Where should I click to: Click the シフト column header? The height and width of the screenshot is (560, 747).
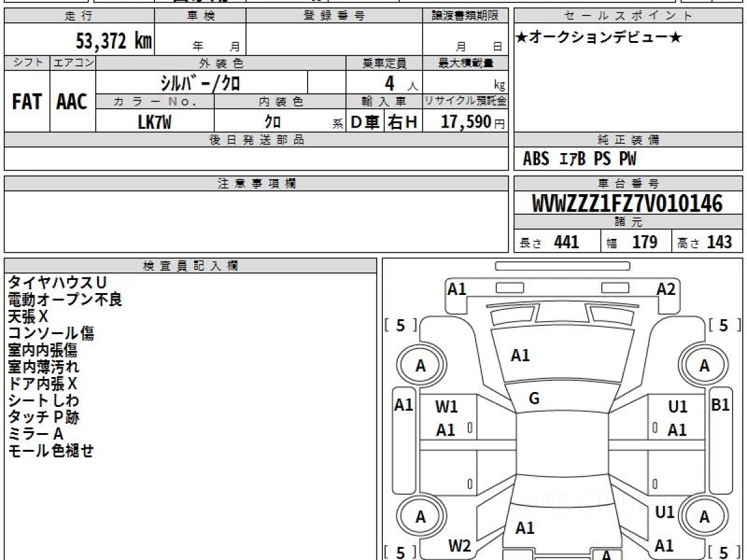coord(27,63)
